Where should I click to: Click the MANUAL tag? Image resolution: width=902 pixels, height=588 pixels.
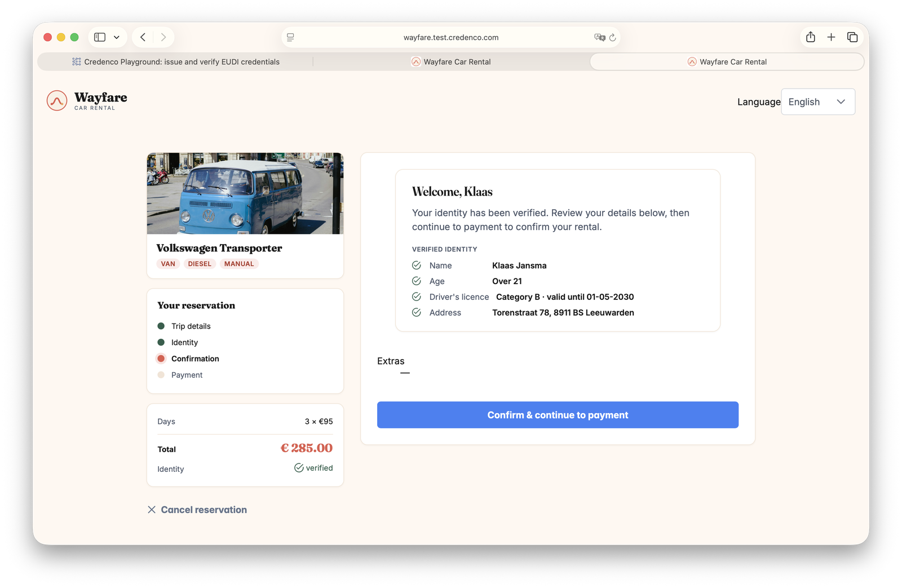pos(239,264)
